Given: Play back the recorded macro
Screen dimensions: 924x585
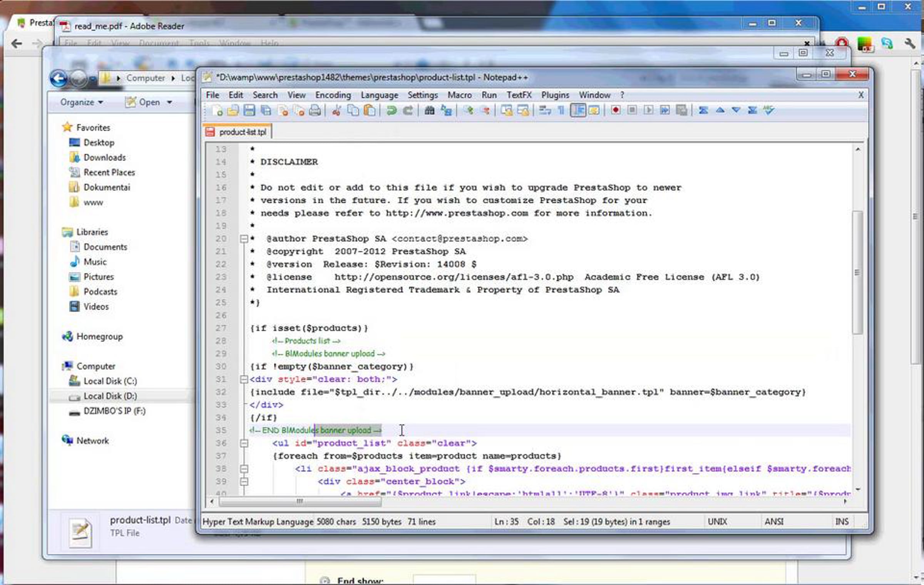Looking at the screenshot, I should point(648,110).
